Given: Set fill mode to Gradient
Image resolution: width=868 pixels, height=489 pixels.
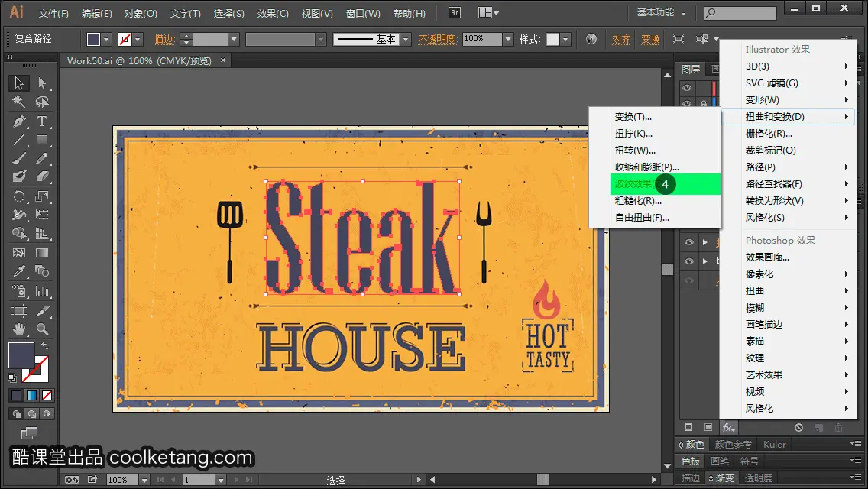Looking at the screenshot, I should (32, 396).
